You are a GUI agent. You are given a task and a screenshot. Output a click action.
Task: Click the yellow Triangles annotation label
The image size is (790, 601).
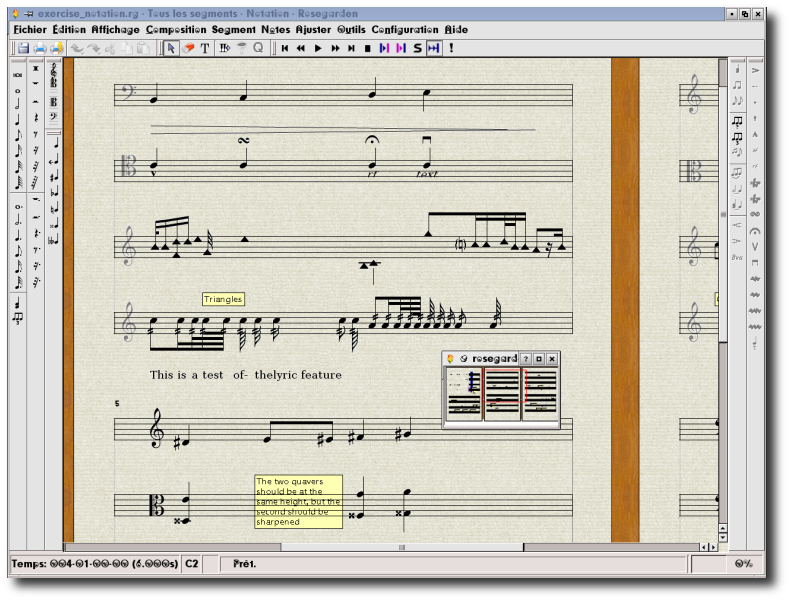tap(223, 299)
